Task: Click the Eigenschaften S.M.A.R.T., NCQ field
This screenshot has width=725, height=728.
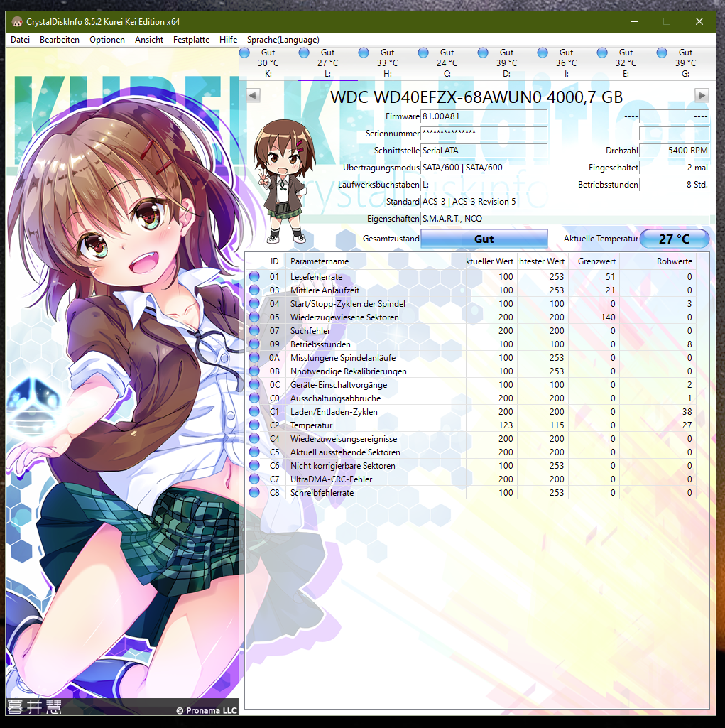Action: pyautogui.click(x=565, y=219)
